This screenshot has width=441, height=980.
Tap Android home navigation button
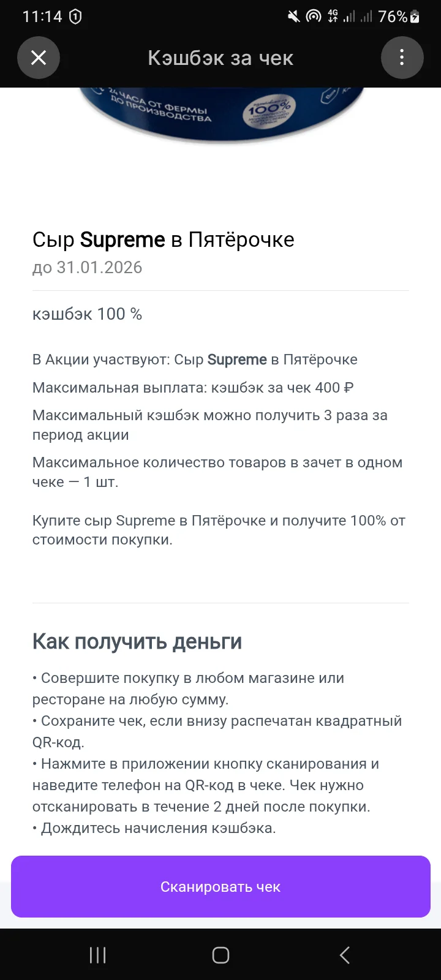pyautogui.click(x=221, y=955)
